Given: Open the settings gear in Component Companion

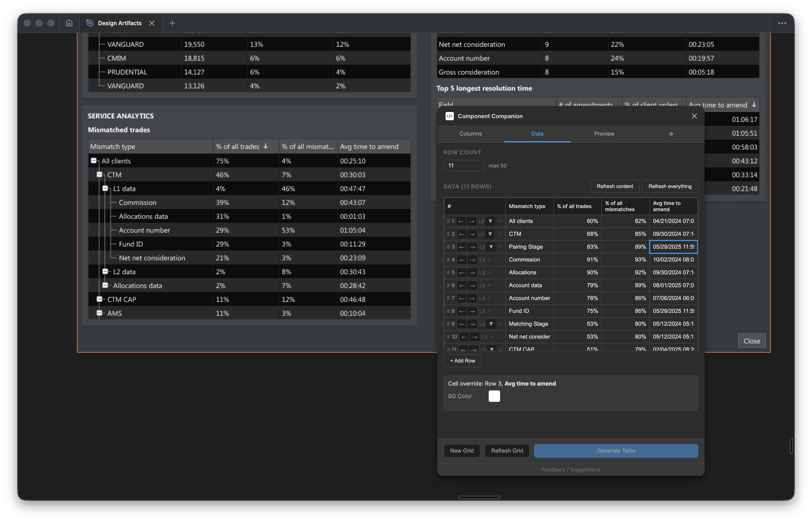Looking at the screenshot, I should tap(671, 134).
